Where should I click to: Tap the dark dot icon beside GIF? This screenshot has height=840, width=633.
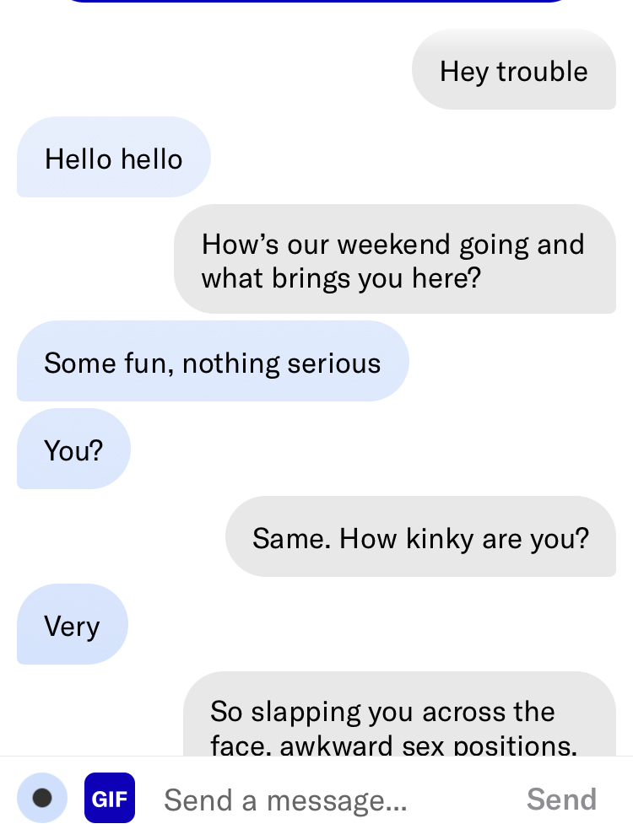coord(42,798)
